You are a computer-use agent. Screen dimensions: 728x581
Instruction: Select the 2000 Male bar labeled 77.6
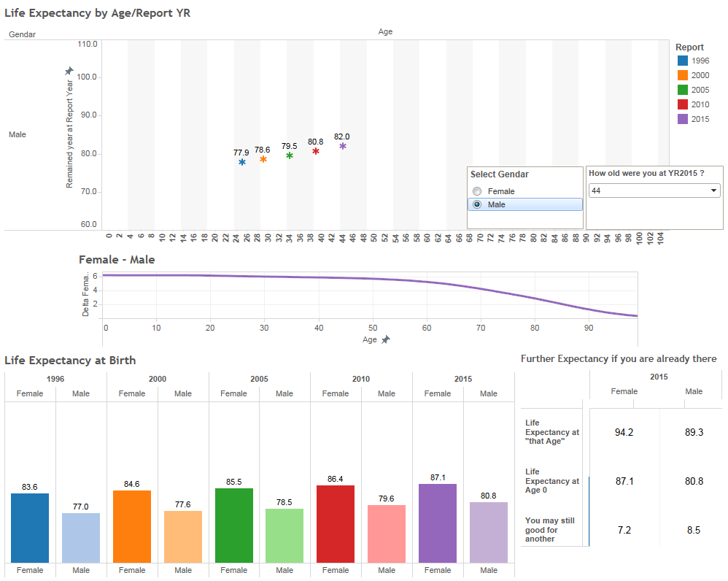183,537
